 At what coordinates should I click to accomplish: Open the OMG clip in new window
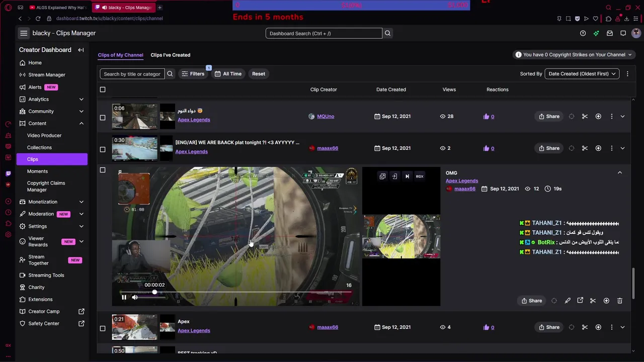(x=580, y=301)
